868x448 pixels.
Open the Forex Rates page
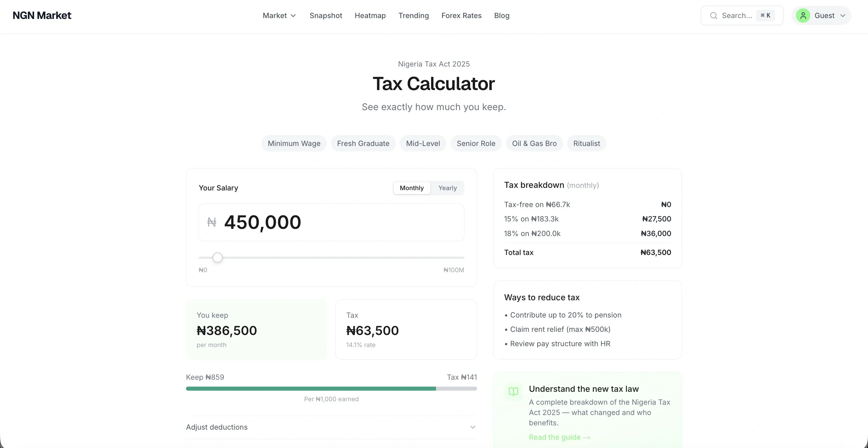tap(461, 15)
